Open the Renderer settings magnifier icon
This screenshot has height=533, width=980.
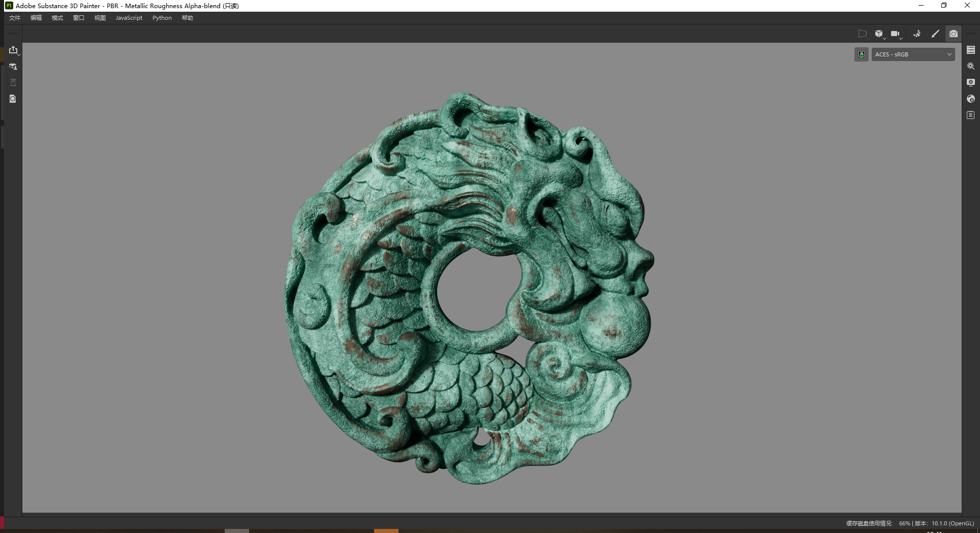tap(970, 66)
